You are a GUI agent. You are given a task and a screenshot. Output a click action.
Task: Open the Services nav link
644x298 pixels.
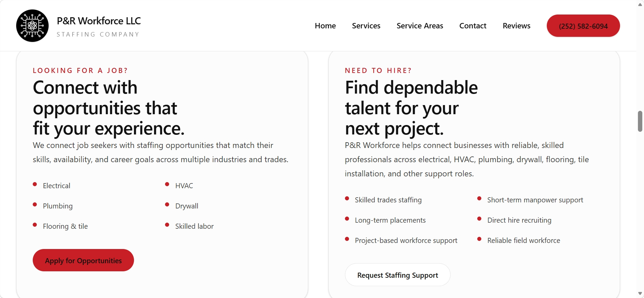pyautogui.click(x=366, y=26)
